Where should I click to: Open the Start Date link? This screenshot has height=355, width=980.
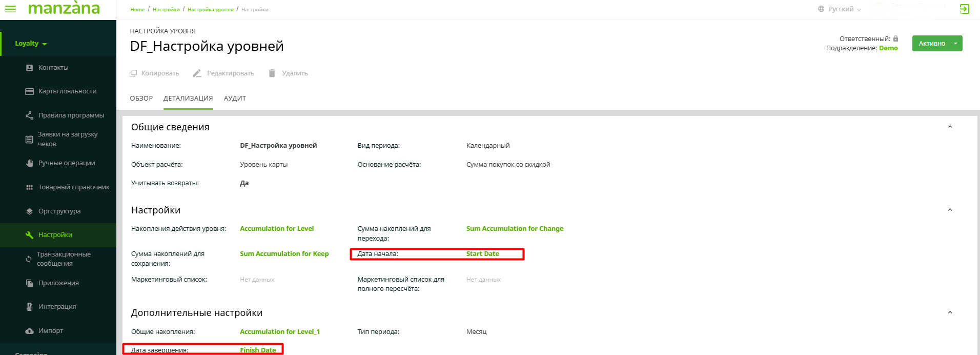click(482, 254)
